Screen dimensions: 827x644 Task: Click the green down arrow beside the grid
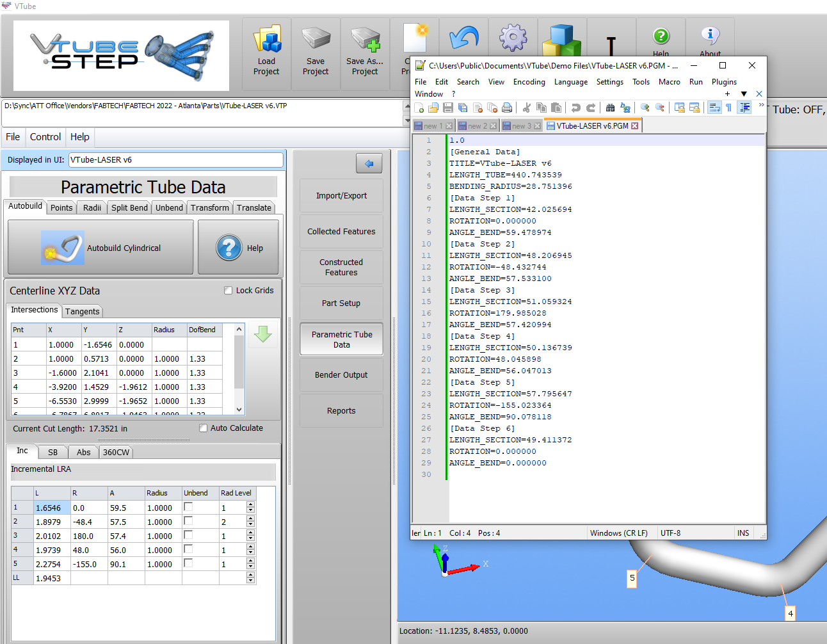tap(263, 334)
